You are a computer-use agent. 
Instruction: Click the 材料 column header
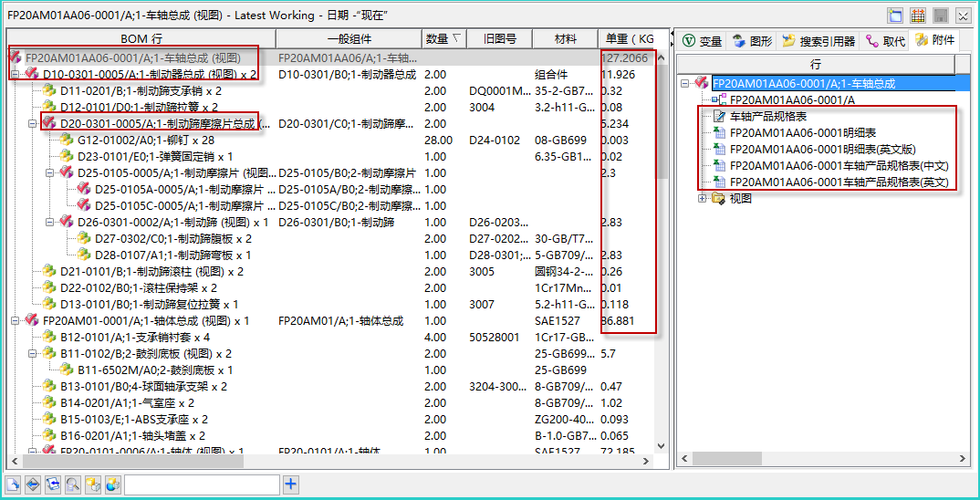(x=566, y=38)
